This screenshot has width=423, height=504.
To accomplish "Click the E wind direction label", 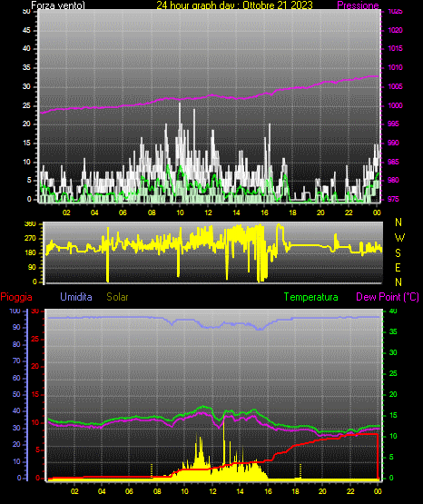I will click(398, 267).
